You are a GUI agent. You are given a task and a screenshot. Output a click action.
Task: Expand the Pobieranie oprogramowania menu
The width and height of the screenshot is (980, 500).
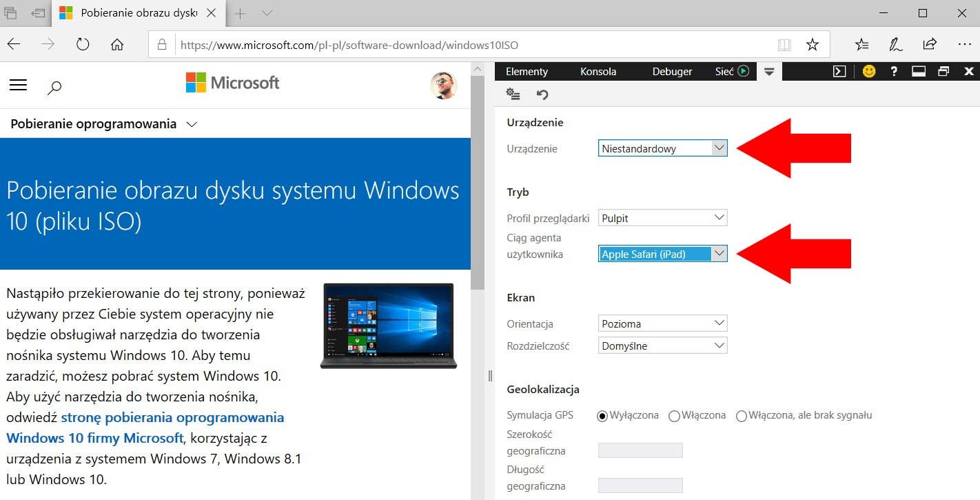click(x=104, y=124)
